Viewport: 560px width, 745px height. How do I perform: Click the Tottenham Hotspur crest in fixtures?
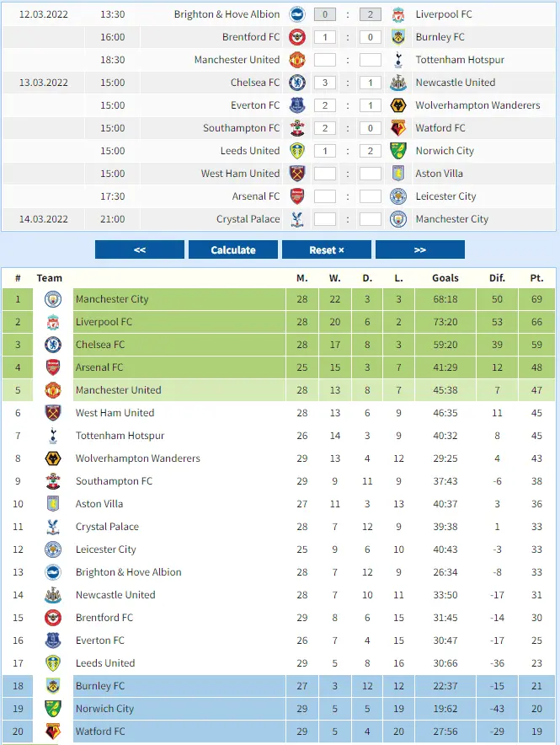[398, 60]
